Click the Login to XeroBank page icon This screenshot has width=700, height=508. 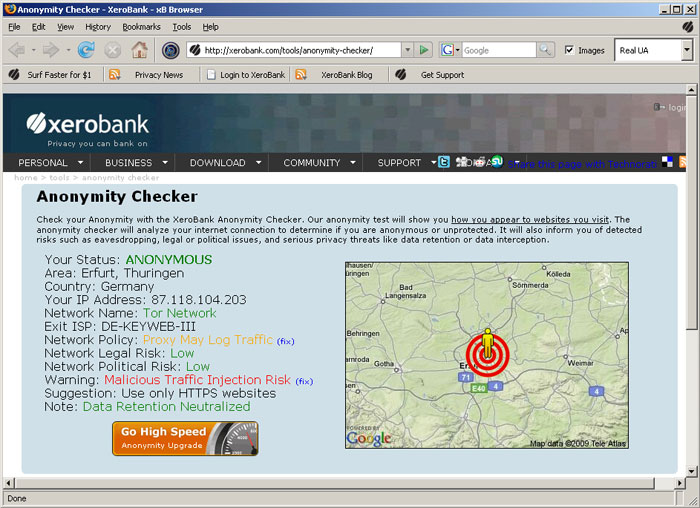(211, 75)
